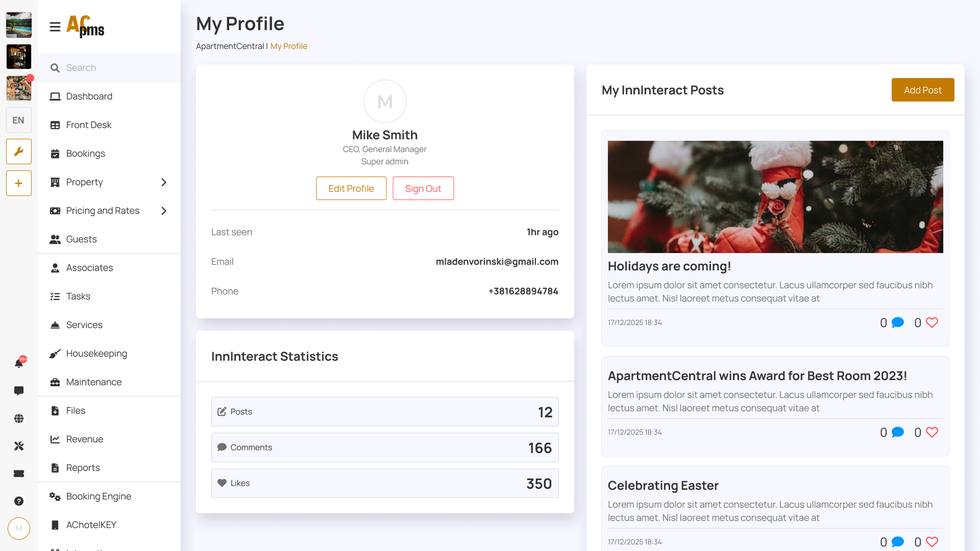Open the help question mark icon
The height and width of the screenshot is (551, 980).
pyautogui.click(x=19, y=501)
